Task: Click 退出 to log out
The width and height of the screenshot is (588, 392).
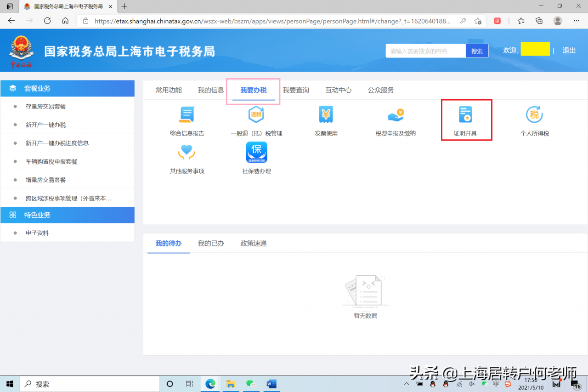Action: (x=569, y=51)
